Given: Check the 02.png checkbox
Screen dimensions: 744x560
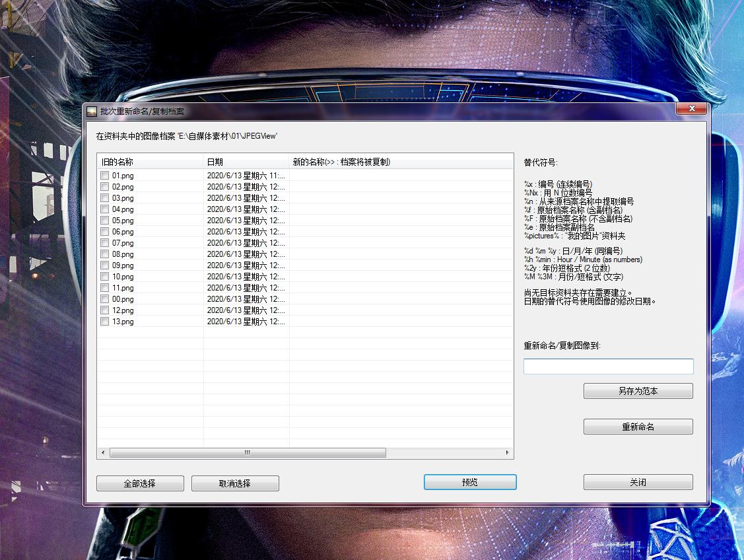Looking at the screenshot, I should coord(104,186).
